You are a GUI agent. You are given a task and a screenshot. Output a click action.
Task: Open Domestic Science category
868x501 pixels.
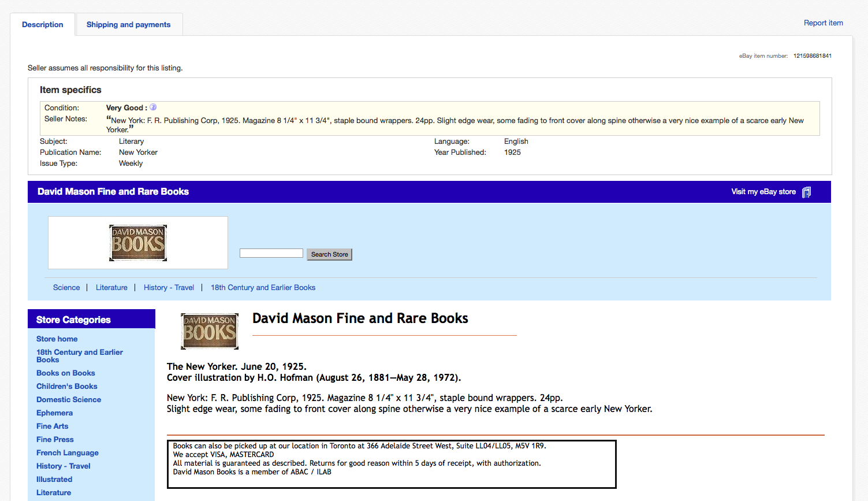69,399
